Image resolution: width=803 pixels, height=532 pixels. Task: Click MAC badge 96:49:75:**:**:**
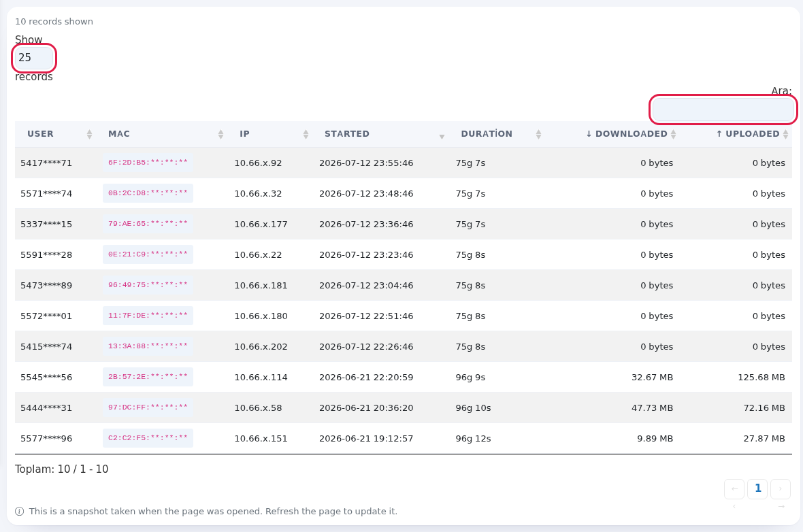click(x=148, y=285)
